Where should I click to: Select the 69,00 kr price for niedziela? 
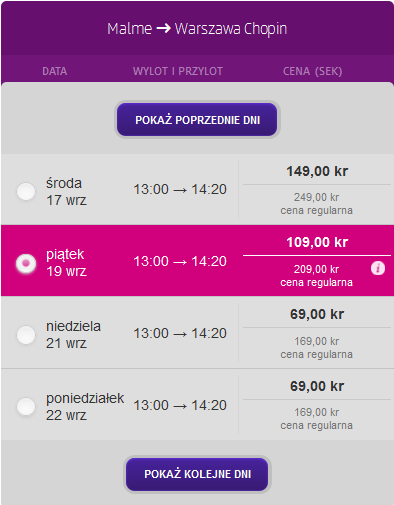(317, 314)
